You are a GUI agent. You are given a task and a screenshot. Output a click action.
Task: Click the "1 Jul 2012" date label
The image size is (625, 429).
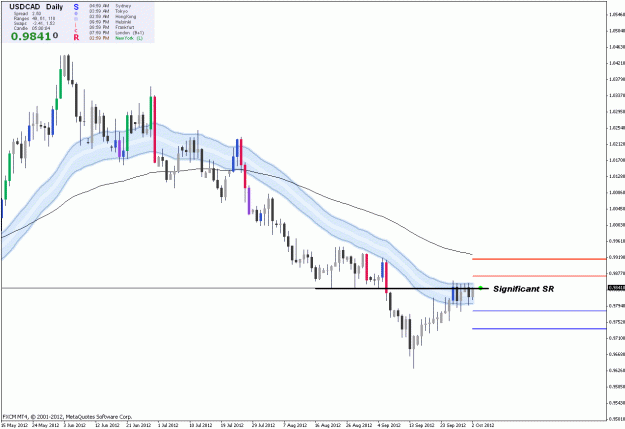pos(168,425)
